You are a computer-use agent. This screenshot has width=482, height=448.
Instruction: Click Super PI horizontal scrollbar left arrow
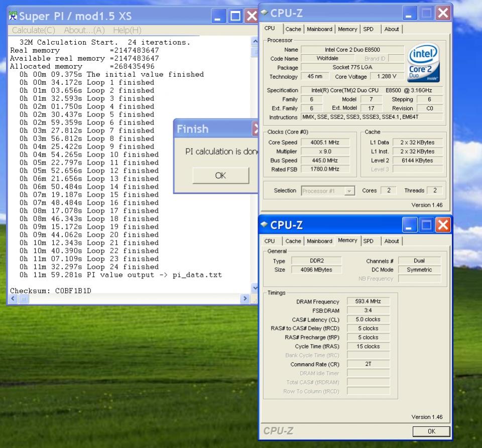(13, 298)
